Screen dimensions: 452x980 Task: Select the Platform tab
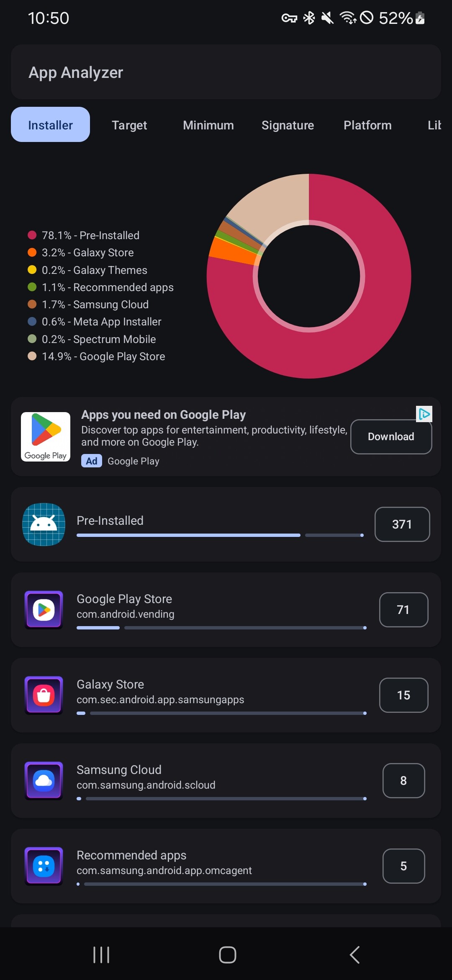tap(367, 125)
